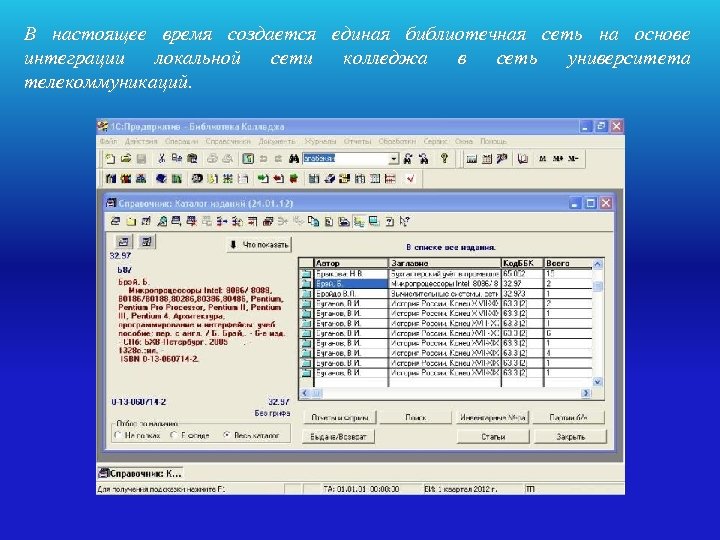Open the Операции menu
This screenshot has width=720, height=540.
point(181,141)
